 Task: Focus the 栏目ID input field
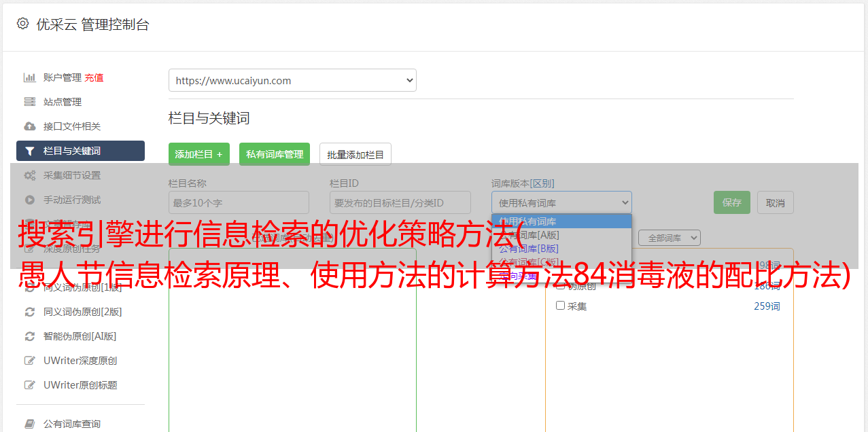click(x=400, y=202)
